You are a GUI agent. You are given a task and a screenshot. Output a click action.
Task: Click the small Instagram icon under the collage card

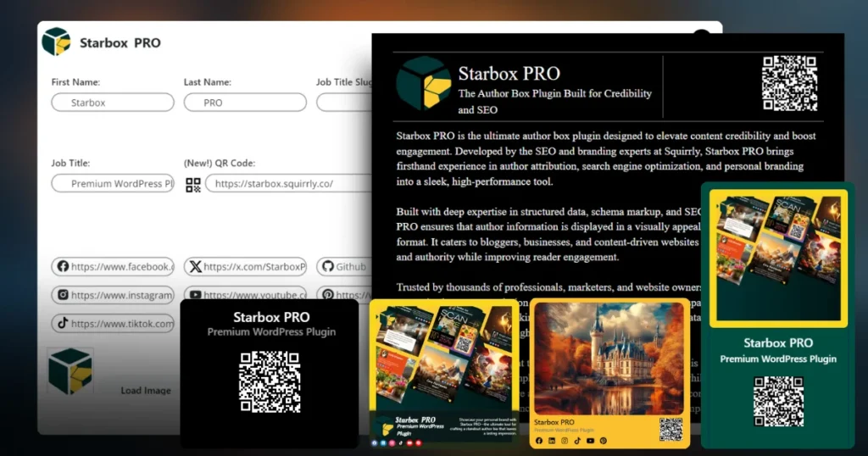tap(392, 442)
